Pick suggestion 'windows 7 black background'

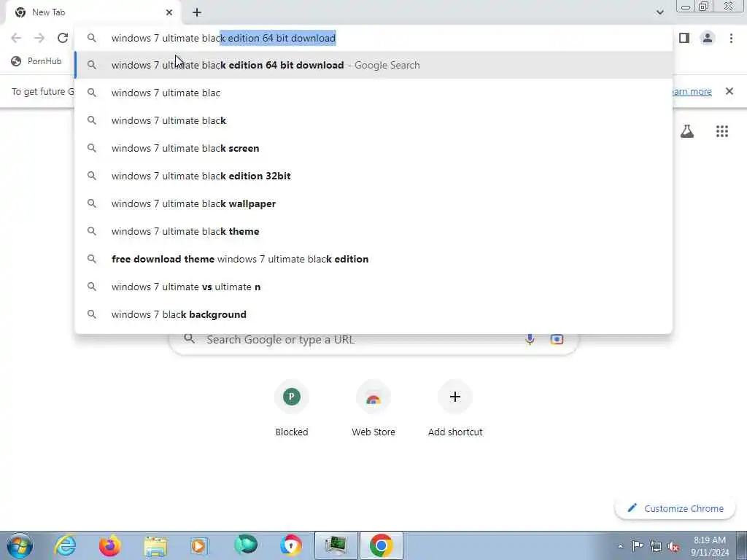click(x=373, y=314)
